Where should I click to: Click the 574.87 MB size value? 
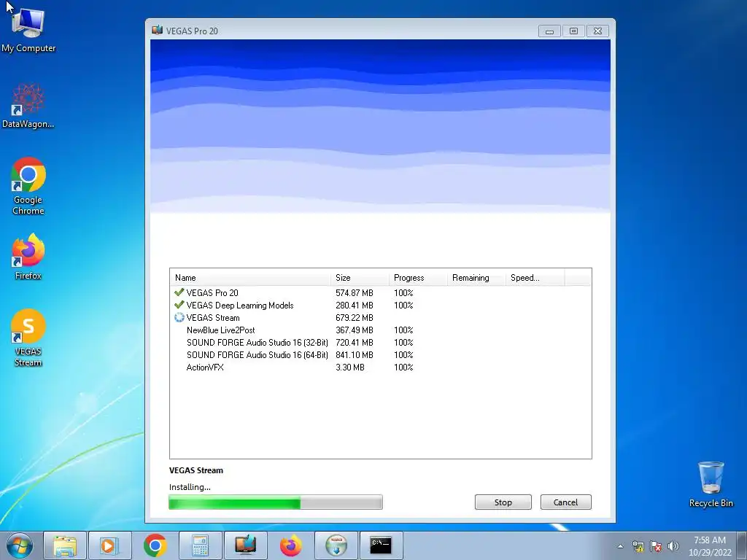click(x=355, y=293)
